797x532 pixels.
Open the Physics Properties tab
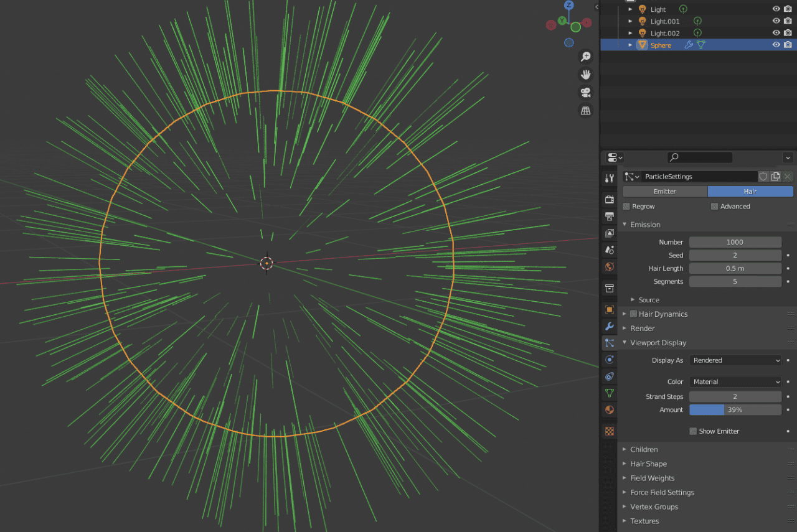609,360
